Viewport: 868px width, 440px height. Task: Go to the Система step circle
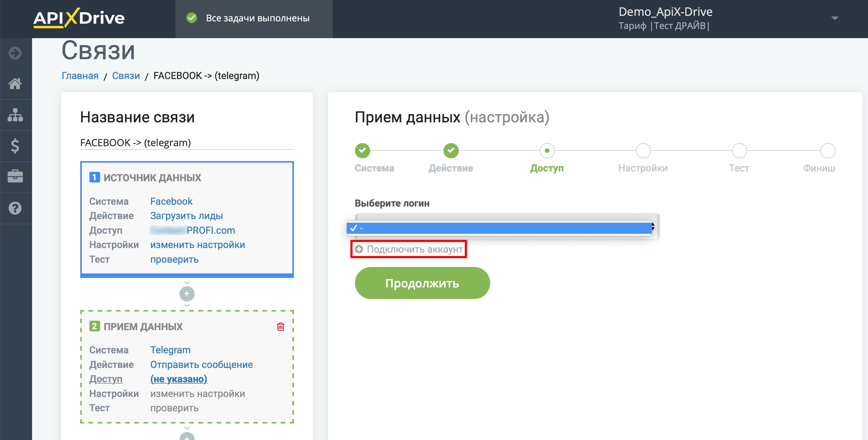coord(363,151)
